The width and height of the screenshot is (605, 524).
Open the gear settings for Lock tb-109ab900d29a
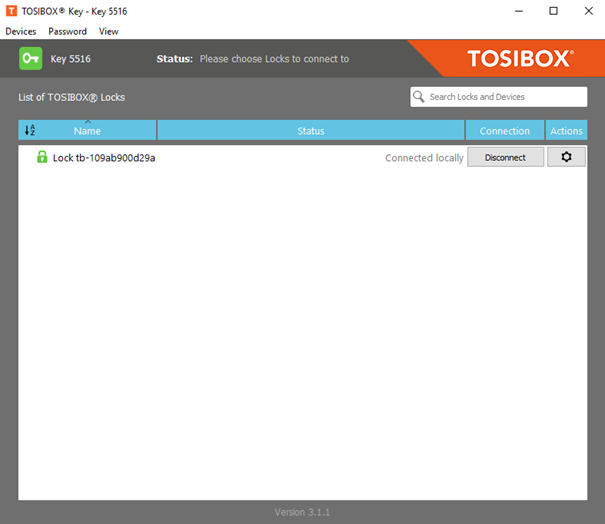[x=566, y=157]
